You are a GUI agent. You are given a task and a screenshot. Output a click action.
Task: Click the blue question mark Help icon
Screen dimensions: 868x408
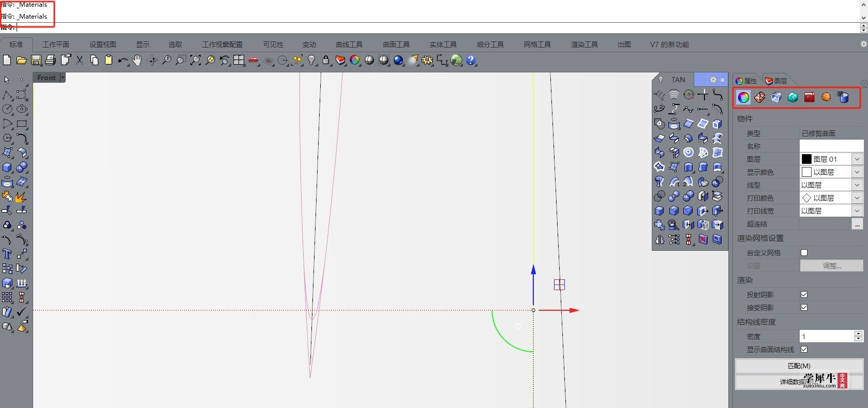[471, 61]
